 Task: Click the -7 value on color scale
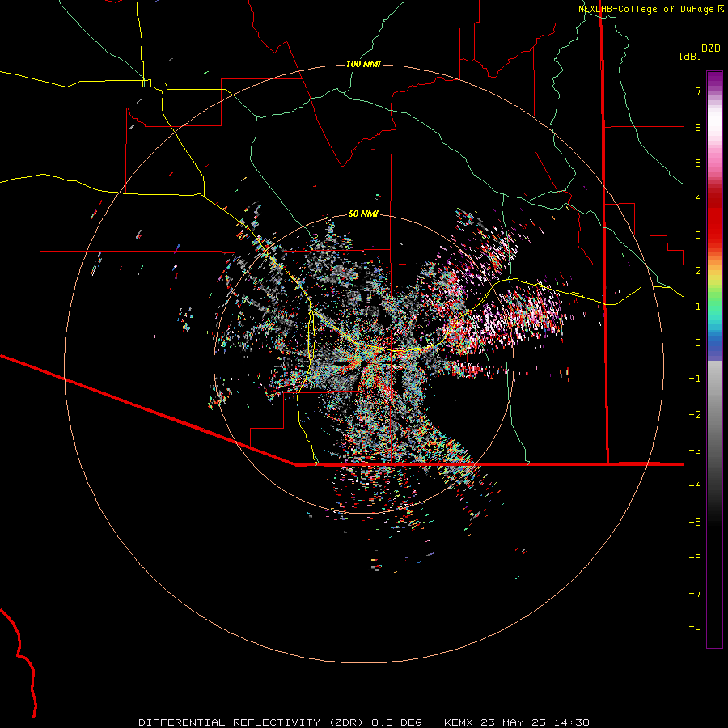pyautogui.click(x=695, y=594)
